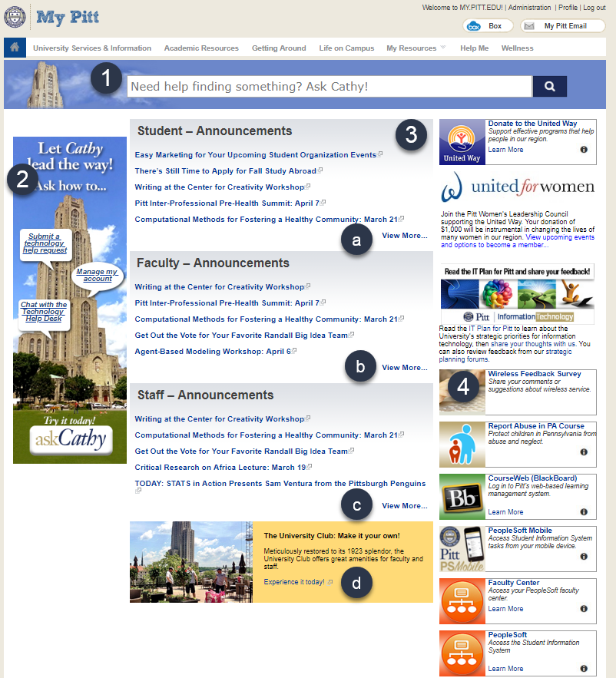Open the Wireless Feedback Survey title link
The image size is (616, 678).
[x=535, y=374]
